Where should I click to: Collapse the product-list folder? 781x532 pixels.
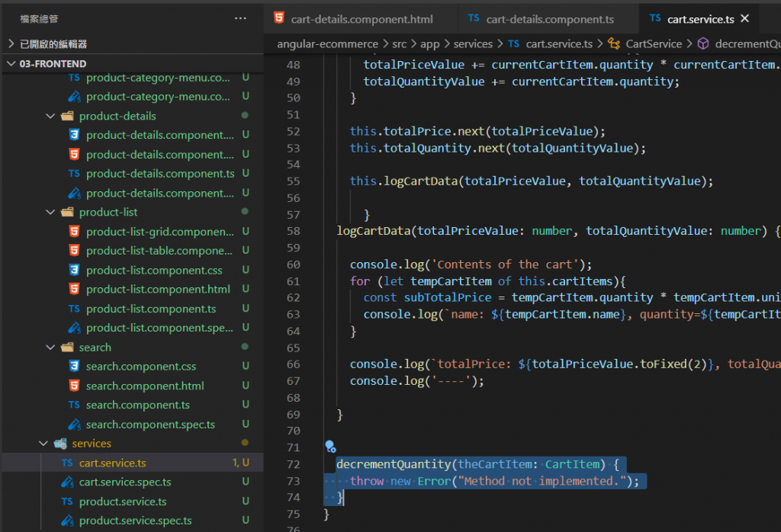[50, 212]
